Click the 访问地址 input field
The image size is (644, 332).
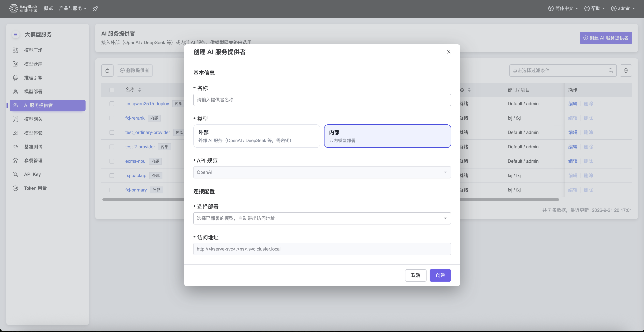coord(322,249)
